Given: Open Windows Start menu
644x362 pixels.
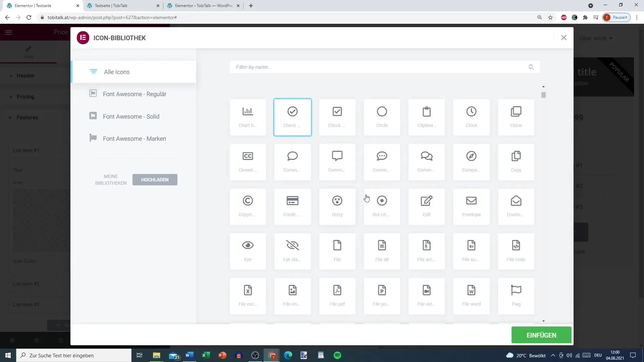Looking at the screenshot, I should tap(8, 355).
